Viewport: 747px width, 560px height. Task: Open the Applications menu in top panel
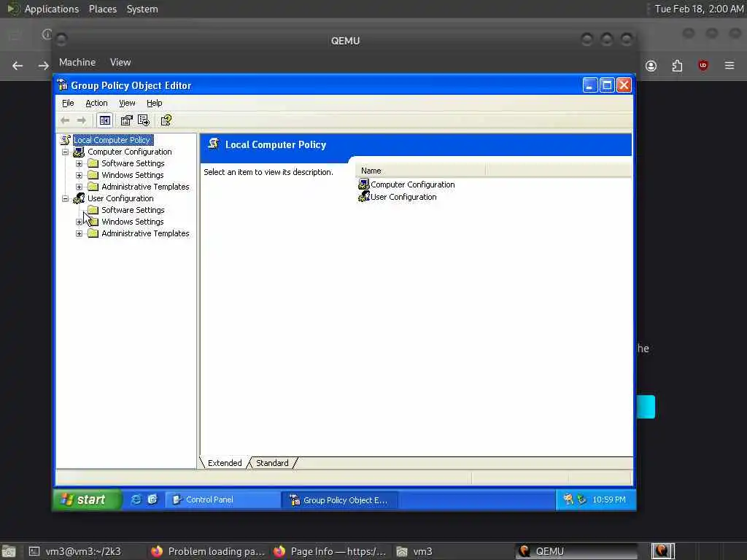coord(52,9)
